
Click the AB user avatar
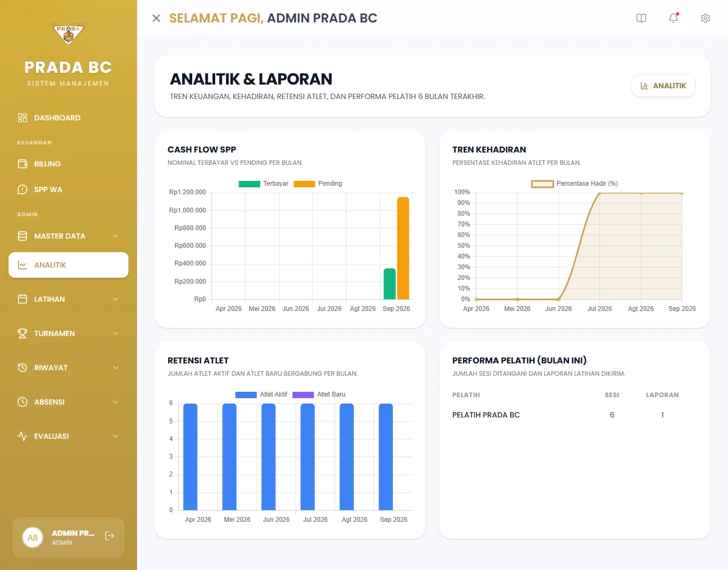coord(33,537)
